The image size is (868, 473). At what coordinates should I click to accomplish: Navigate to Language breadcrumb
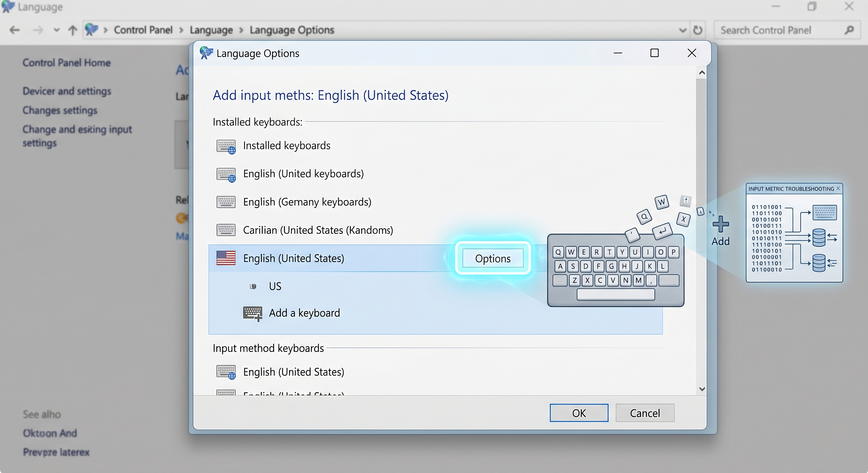[x=211, y=30]
